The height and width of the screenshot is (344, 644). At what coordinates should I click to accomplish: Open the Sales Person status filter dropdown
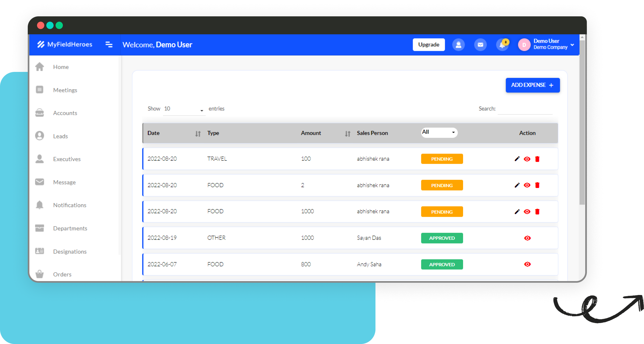(439, 132)
